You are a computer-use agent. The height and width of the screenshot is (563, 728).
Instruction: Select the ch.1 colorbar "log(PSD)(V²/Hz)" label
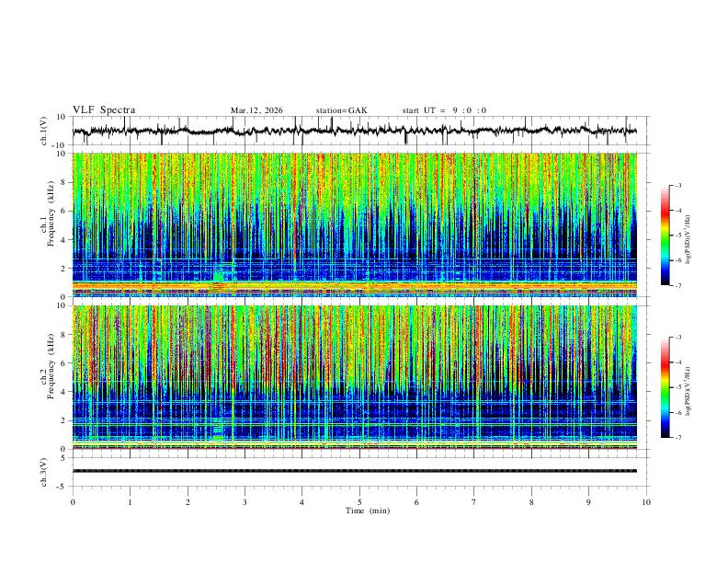(x=688, y=240)
